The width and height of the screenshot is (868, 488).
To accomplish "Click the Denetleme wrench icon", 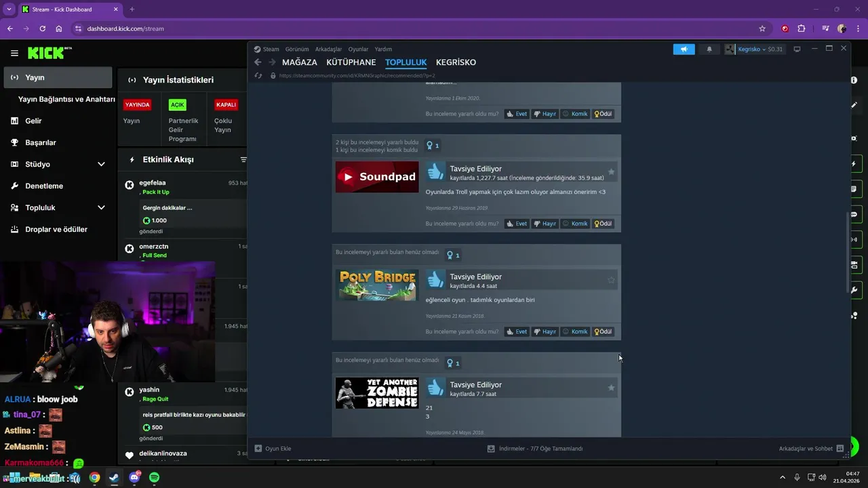I will 14,186.
